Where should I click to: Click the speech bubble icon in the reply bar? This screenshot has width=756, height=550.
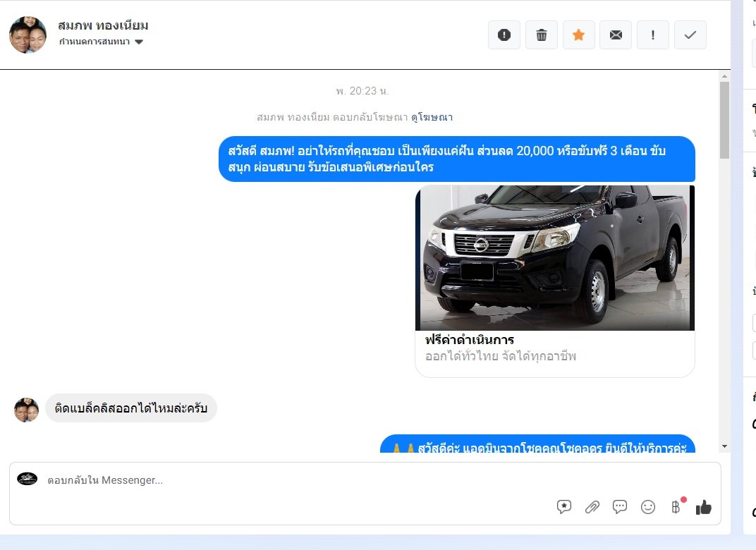click(x=620, y=507)
